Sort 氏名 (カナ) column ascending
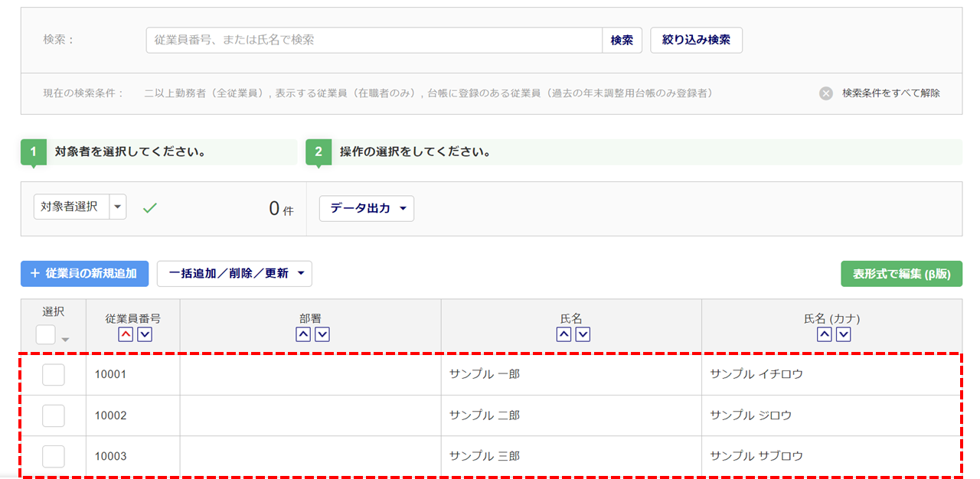 coord(824,334)
